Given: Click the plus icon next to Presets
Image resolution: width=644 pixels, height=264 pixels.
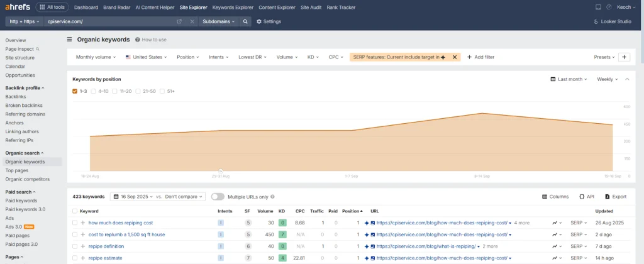Looking at the screenshot, I should point(624,57).
